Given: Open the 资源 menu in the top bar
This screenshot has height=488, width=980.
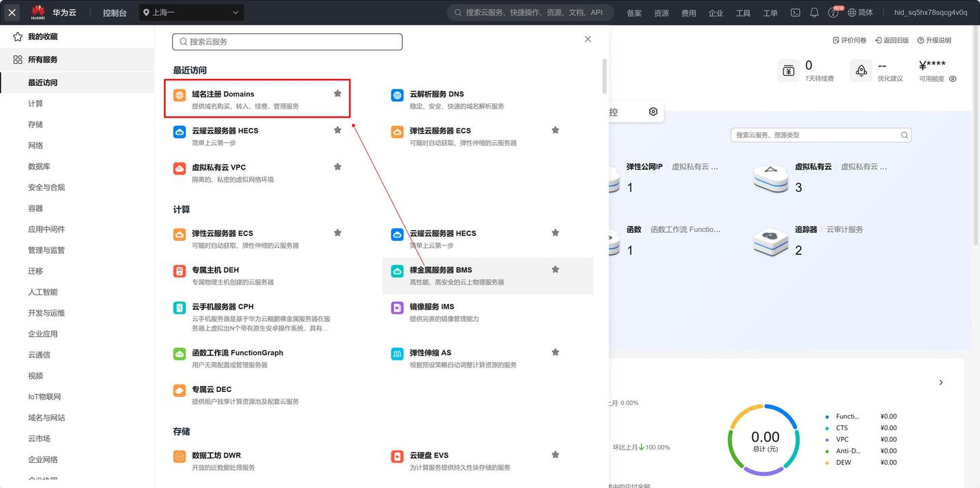Looking at the screenshot, I should pyautogui.click(x=661, y=13).
